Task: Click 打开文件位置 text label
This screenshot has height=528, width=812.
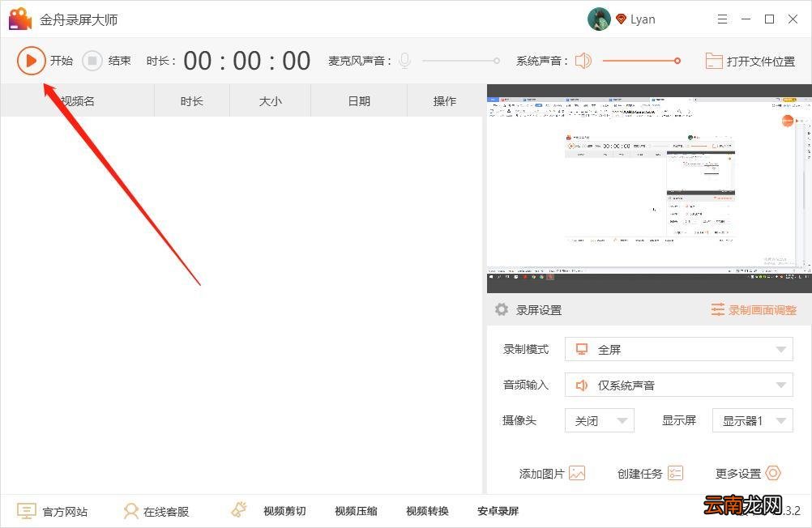Action: point(760,61)
